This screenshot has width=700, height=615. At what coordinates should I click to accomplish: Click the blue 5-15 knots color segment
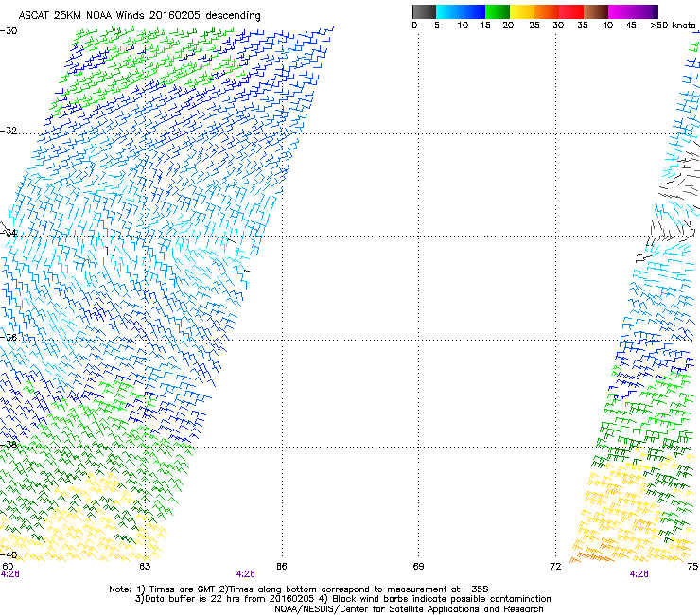461,11
